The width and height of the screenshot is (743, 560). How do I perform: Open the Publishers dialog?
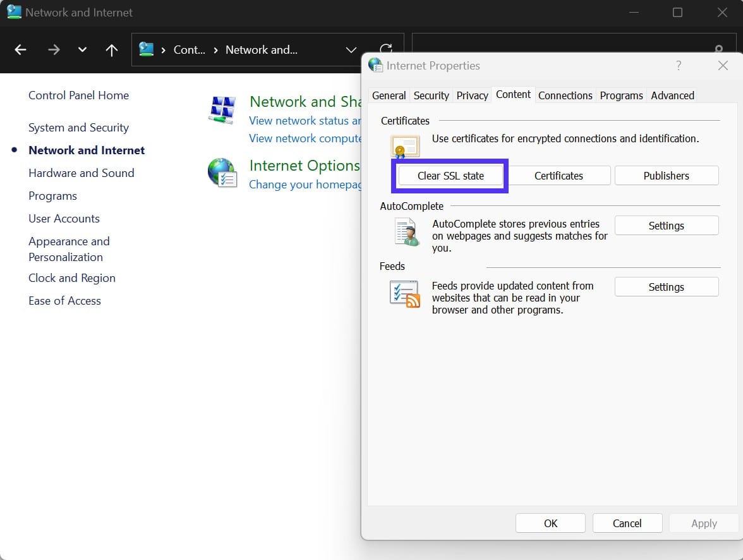pyautogui.click(x=666, y=175)
